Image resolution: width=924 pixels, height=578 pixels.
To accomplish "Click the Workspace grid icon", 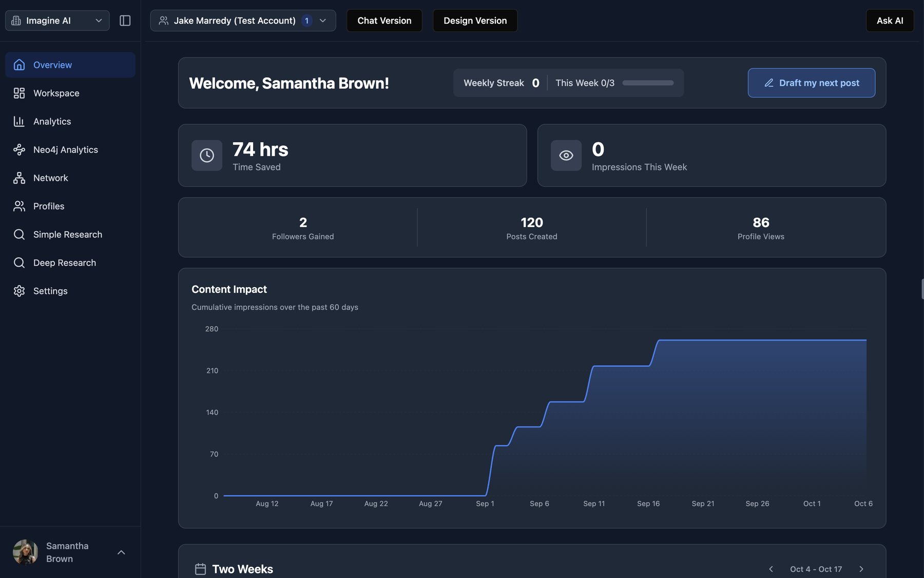I will coord(19,93).
